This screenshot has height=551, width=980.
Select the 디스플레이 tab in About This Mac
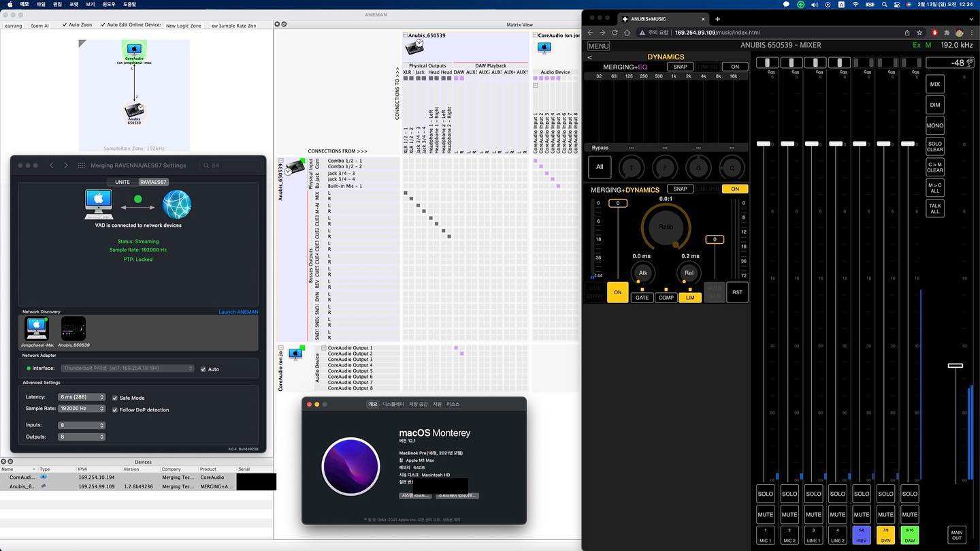pos(393,404)
